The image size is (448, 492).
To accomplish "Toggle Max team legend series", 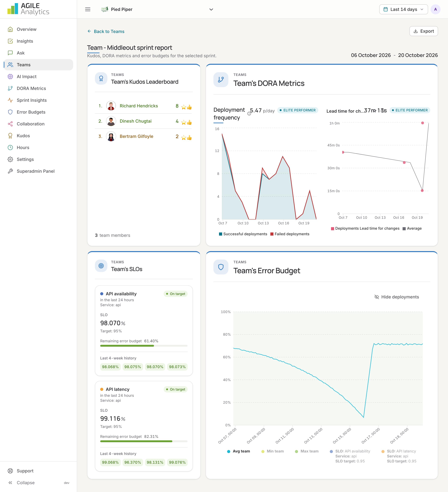I will pyautogui.click(x=306, y=451).
